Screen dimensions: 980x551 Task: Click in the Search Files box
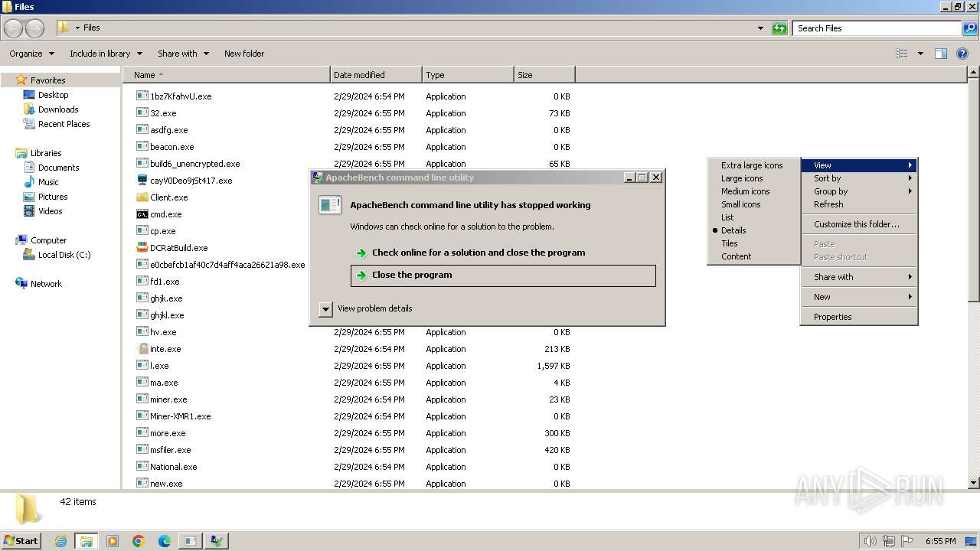pyautogui.click(x=877, y=28)
